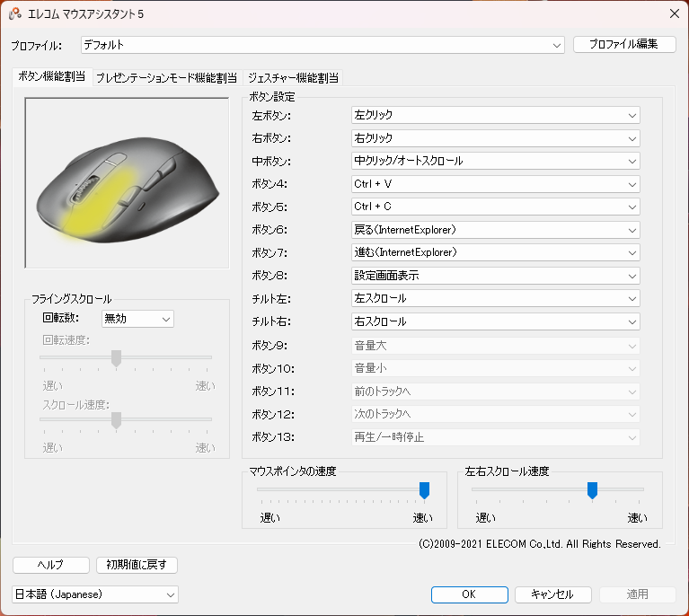Open the 中ボタン assignment dropdown
This screenshot has height=616, width=689.
tap(495, 161)
